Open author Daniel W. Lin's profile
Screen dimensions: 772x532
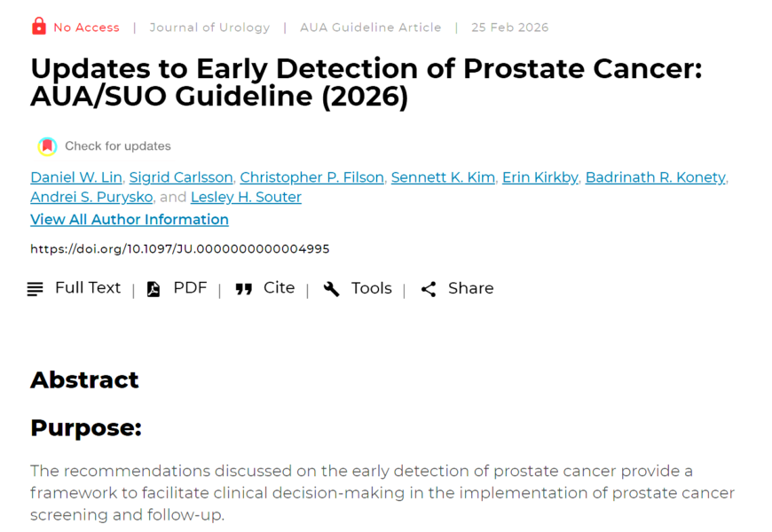(x=76, y=177)
